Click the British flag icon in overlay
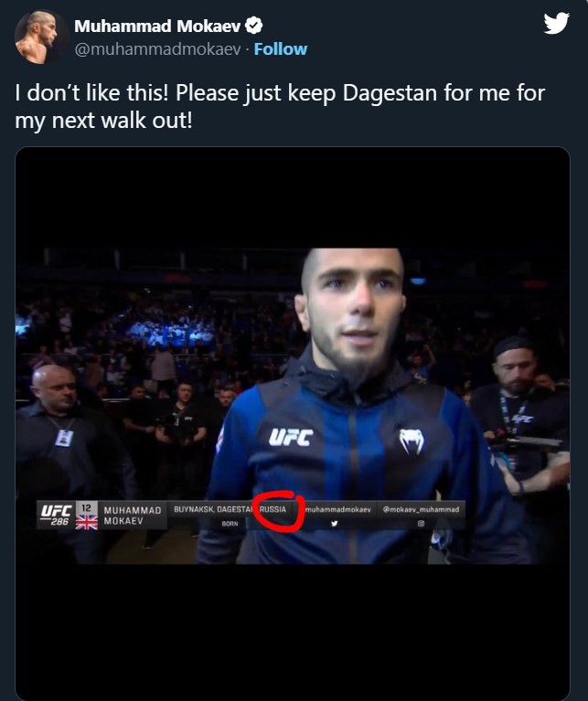Viewport: 588px width, 701px height. tap(86, 522)
